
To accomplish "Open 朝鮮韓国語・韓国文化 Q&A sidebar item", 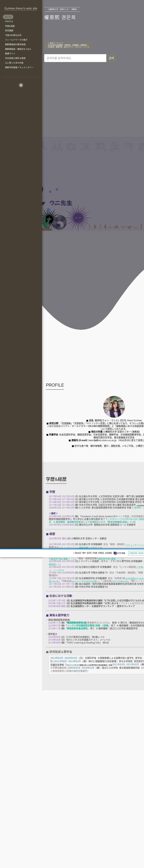I will pyautogui.click(x=18, y=49).
